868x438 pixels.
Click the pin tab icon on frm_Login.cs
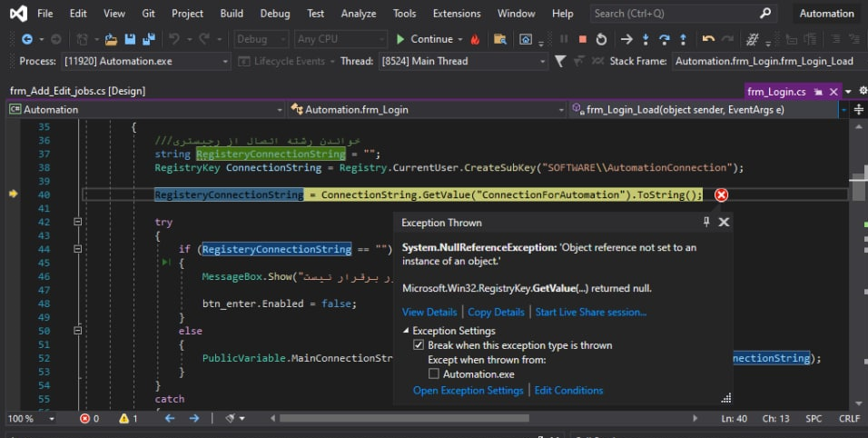tap(818, 92)
